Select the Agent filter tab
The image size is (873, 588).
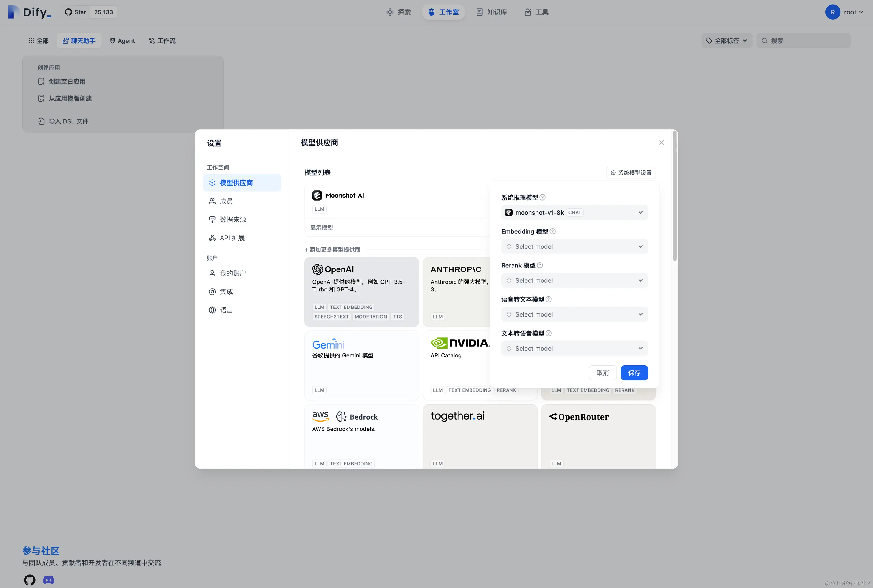pos(122,40)
